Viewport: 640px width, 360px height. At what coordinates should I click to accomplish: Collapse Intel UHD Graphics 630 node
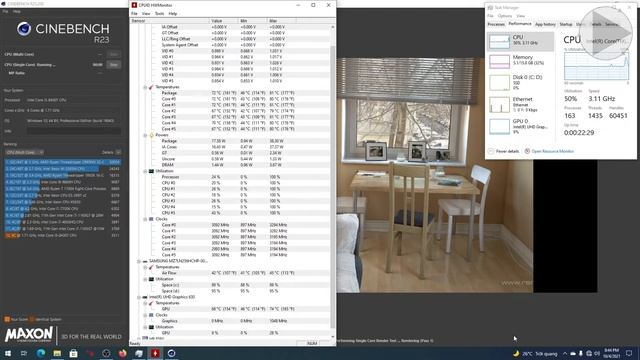click(139, 297)
